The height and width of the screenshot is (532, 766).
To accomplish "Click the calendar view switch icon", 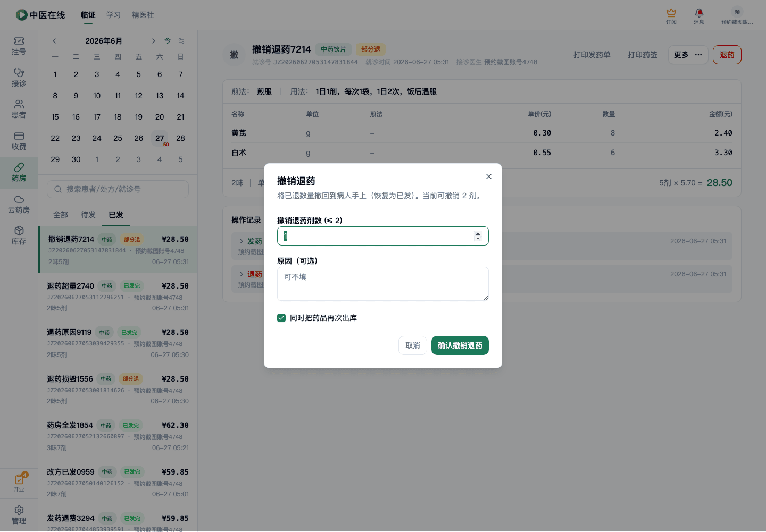I will tap(181, 41).
